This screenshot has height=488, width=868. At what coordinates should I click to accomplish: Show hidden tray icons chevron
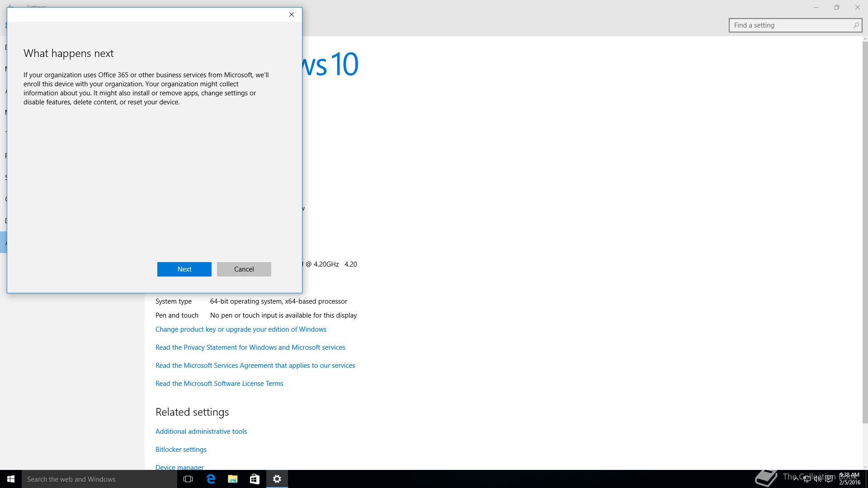click(795, 479)
